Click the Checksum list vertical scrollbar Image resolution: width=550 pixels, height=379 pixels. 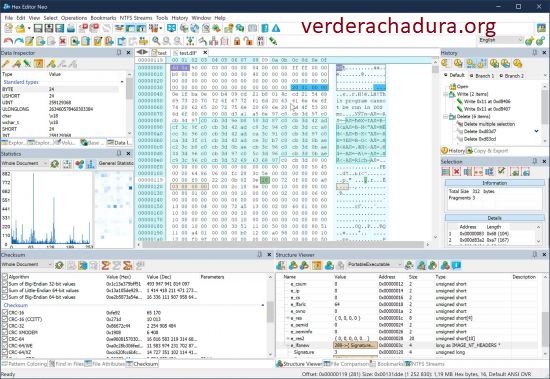click(x=270, y=314)
